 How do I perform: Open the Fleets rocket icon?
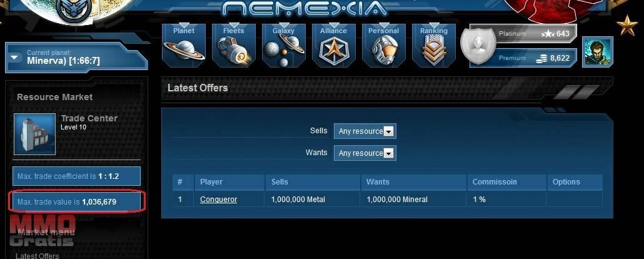(x=234, y=45)
